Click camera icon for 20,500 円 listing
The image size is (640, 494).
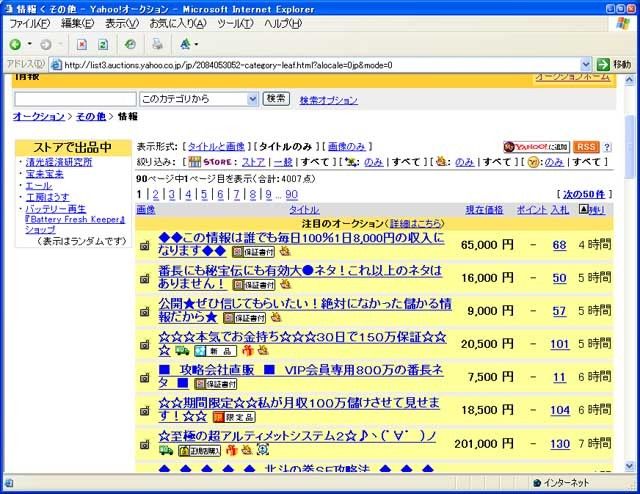(x=144, y=345)
